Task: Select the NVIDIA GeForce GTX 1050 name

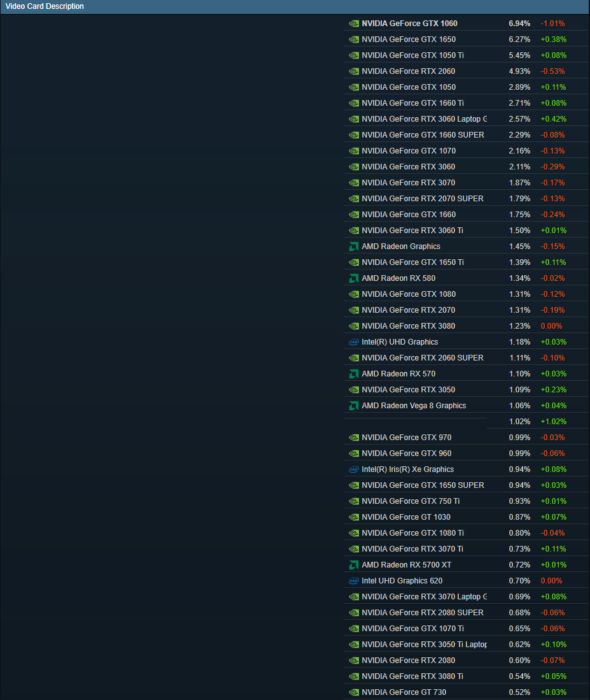Action: (x=409, y=87)
